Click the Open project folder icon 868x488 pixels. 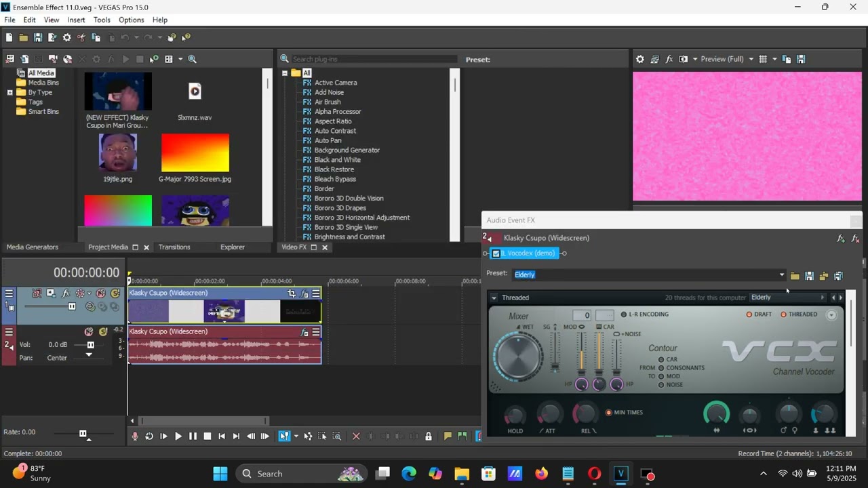point(24,38)
